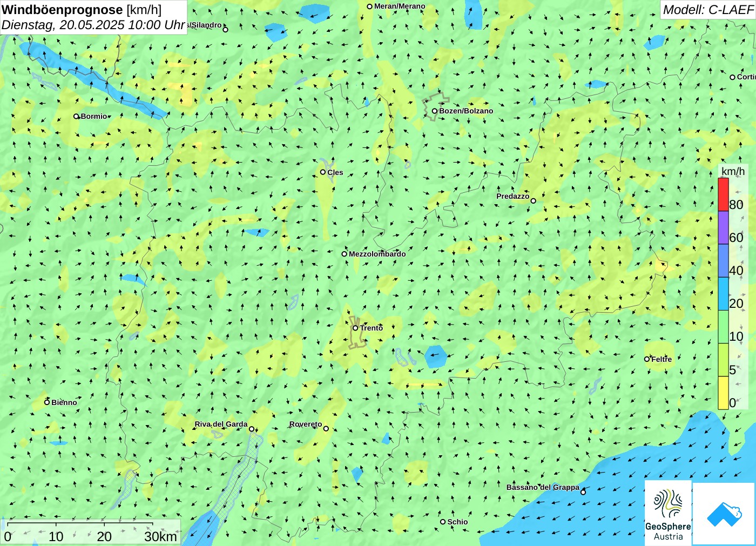Click the Meran/Merano location marker
The height and width of the screenshot is (546, 756).
point(369,6)
